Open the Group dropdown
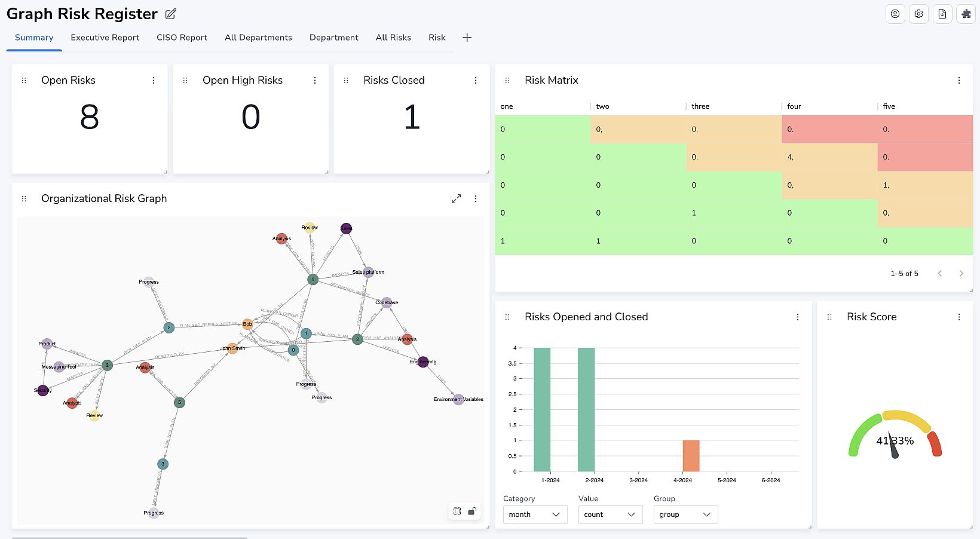980x539 pixels. [686, 514]
